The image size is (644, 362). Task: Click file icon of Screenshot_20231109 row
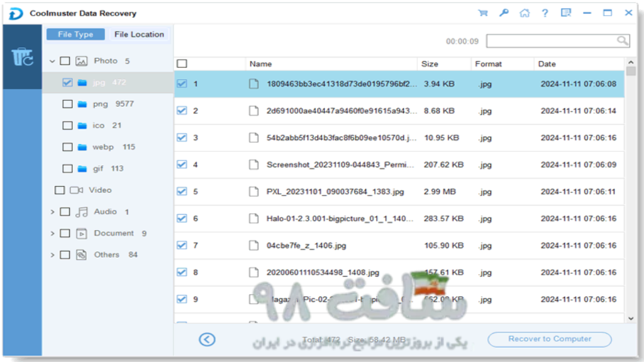pos(254,165)
